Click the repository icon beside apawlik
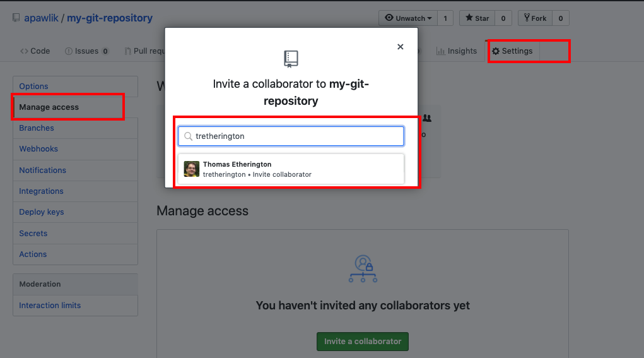644x358 pixels. [x=16, y=18]
